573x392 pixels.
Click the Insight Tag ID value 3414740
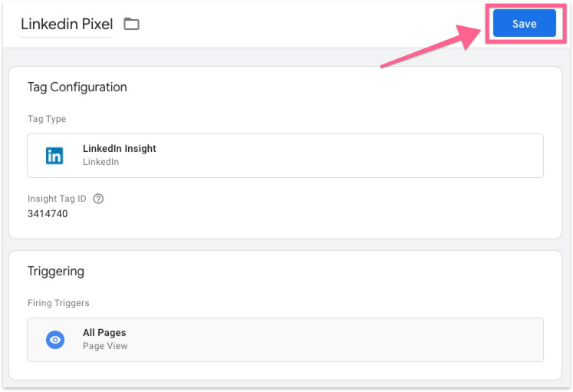(48, 214)
